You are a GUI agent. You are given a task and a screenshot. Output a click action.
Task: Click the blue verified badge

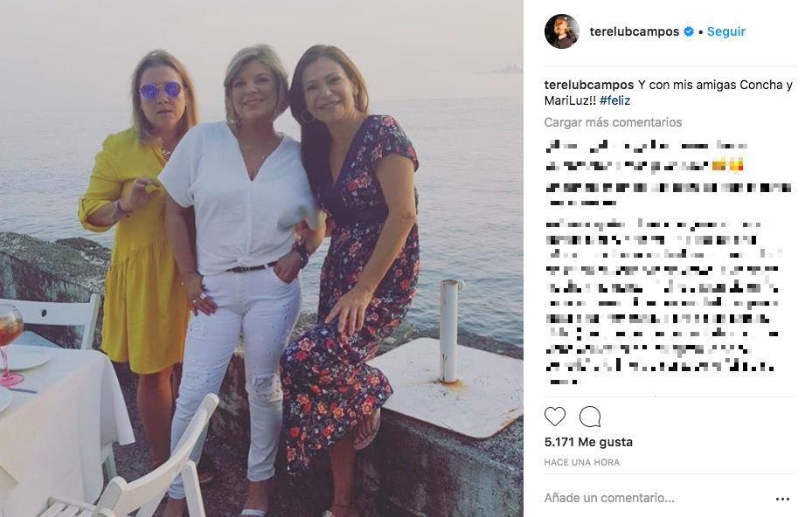[689, 31]
